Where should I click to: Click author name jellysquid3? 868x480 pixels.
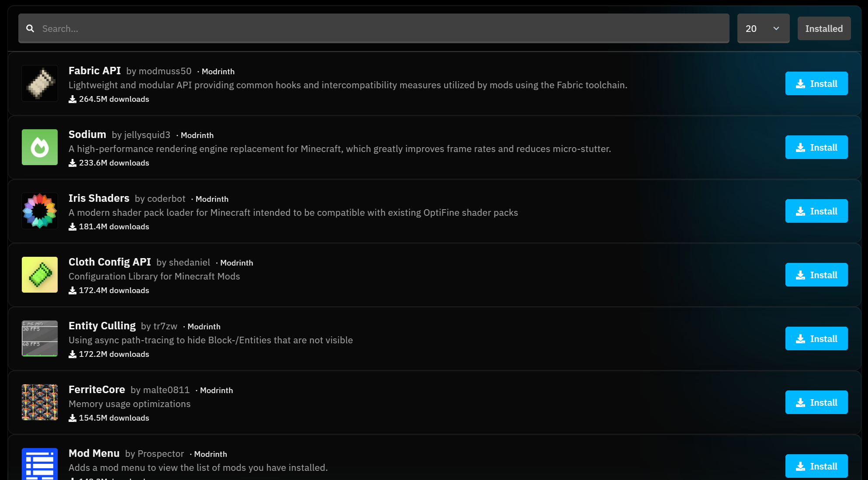click(x=147, y=135)
